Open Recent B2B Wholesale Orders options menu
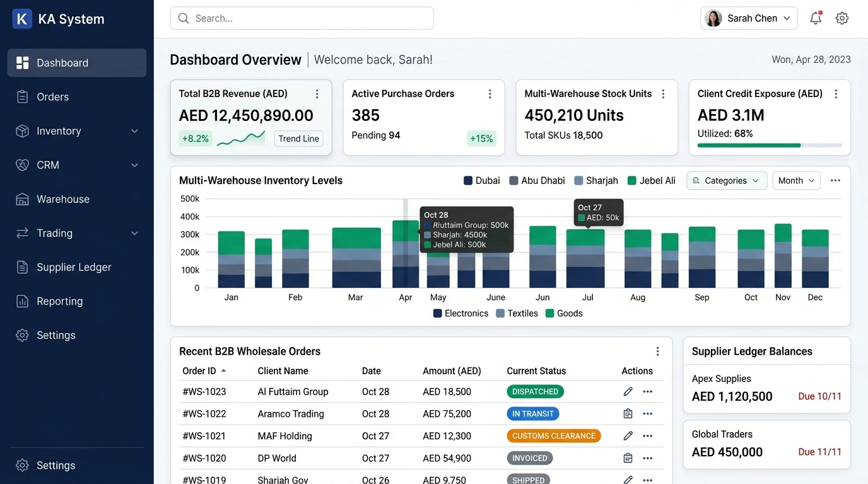 coord(657,352)
